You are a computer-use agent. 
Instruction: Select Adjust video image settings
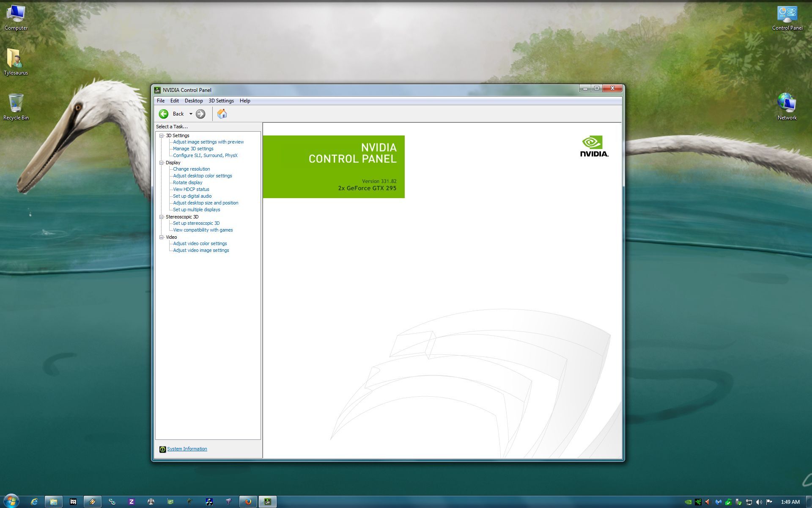(x=201, y=250)
